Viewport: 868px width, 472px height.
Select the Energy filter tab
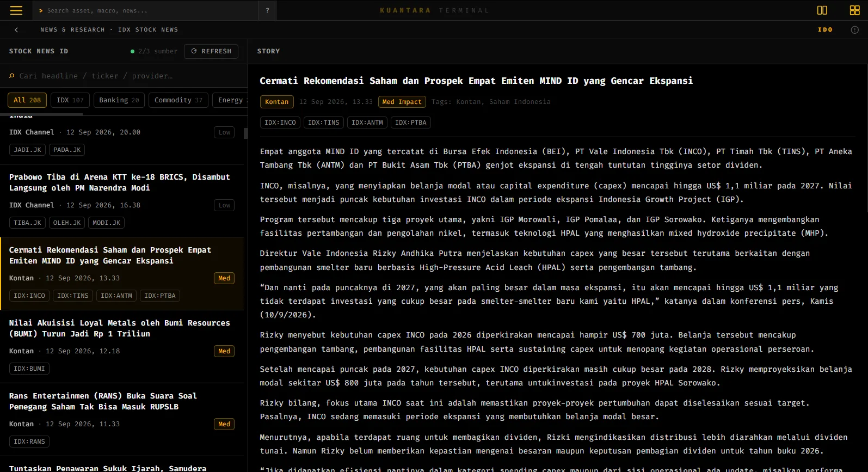tap(231, 100)
